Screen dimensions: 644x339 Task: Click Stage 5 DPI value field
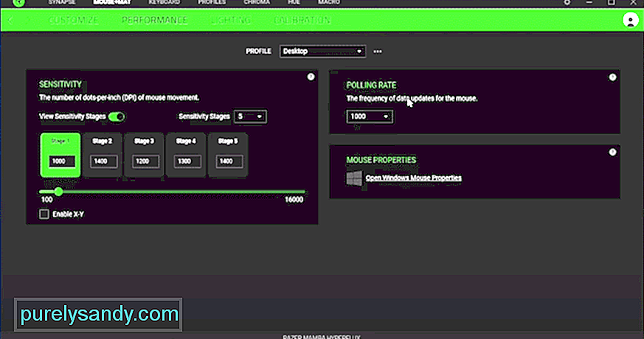[229, 161]
